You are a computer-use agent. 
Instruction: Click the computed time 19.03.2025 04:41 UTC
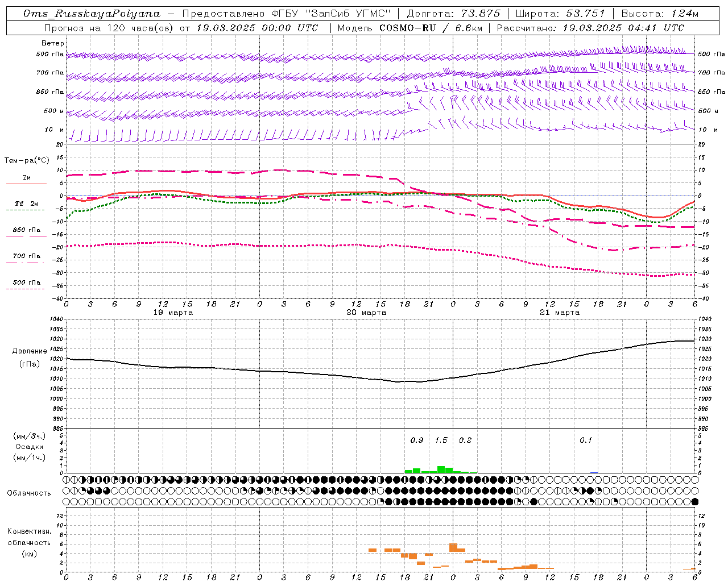[x=623, y=28]
